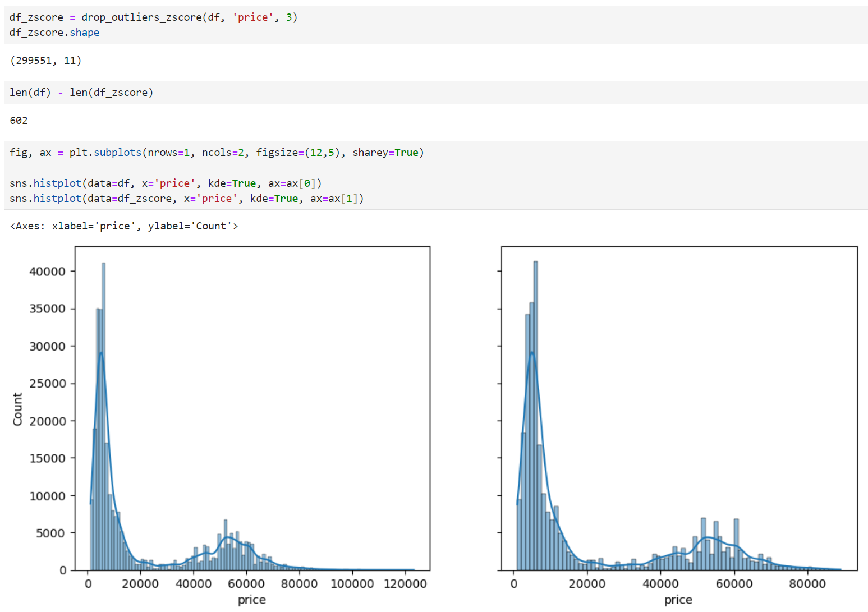Click the left histogram plot

pyautogui.click(x=252, y=408)
